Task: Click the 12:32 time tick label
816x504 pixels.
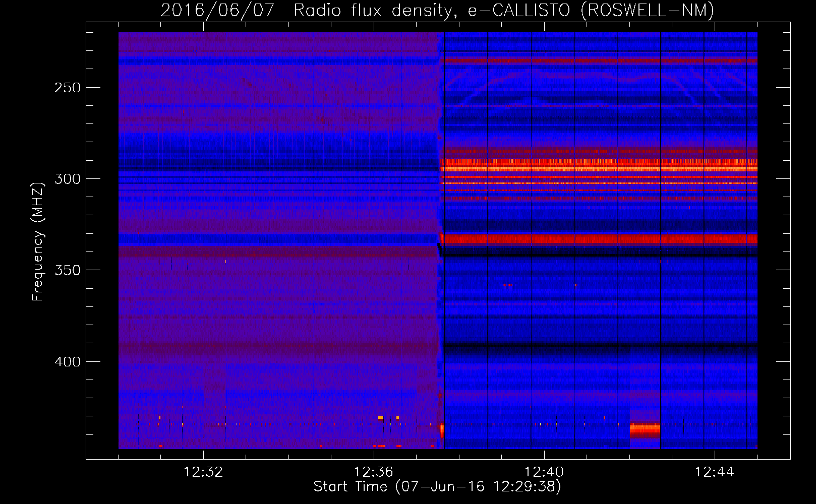Action: [x=203, y=472]
